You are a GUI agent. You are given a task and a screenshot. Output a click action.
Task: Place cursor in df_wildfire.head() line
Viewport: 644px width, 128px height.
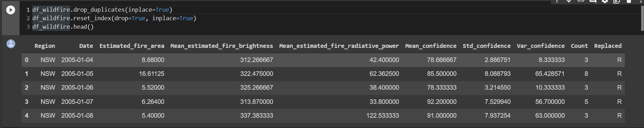(63, 27)
